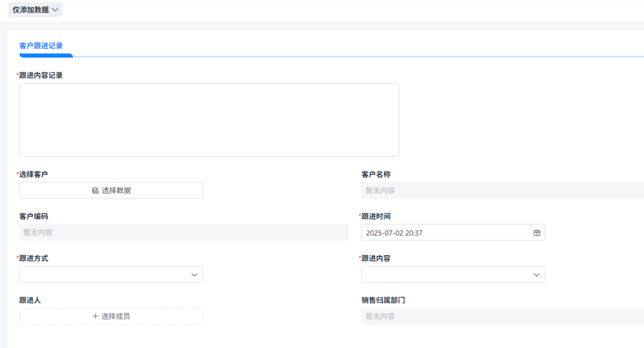Click the 跟进人 field label
This screenshot has width=644, height=348.
coord(30,300)
